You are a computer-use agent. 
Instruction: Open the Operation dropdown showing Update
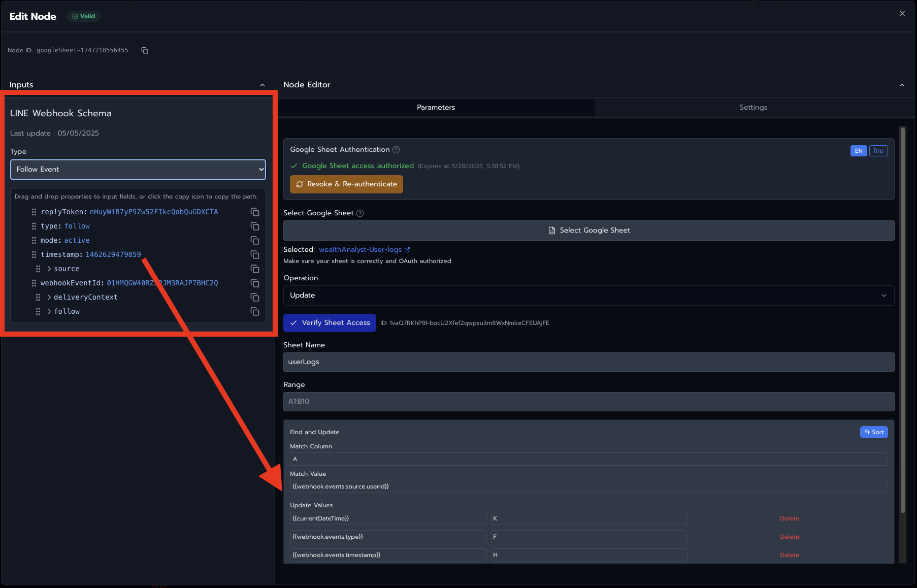[x=588, y=296]
